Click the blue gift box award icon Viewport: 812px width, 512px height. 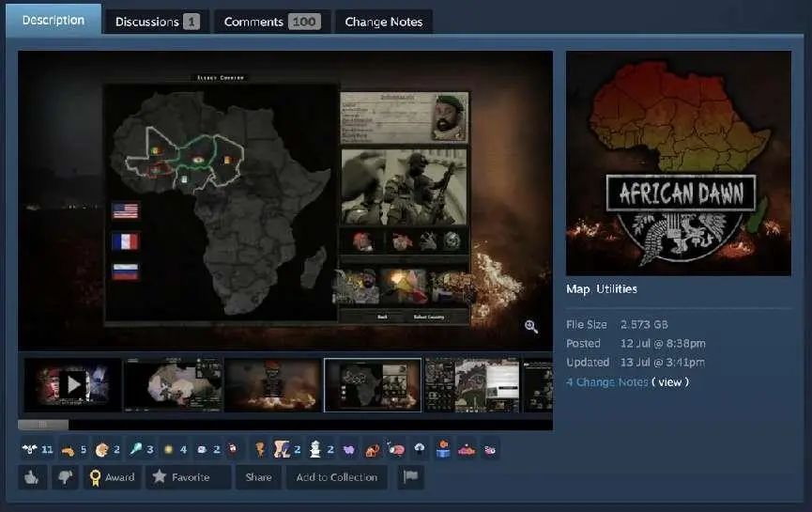click(443, 449)
